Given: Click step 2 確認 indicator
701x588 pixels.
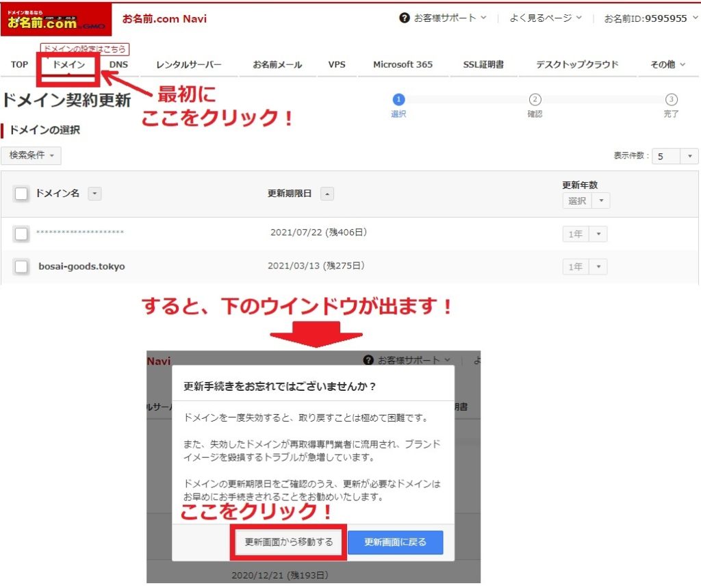Looking at the screenshot, I should pos(535,105).
